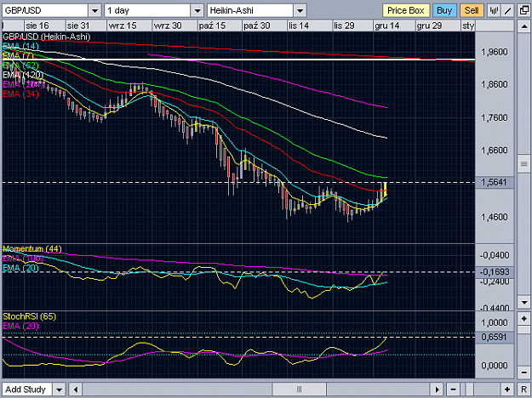Click the horizontal scroll right arrow
532x398 pixels.
pyautogui.click(x=437, y=389)
